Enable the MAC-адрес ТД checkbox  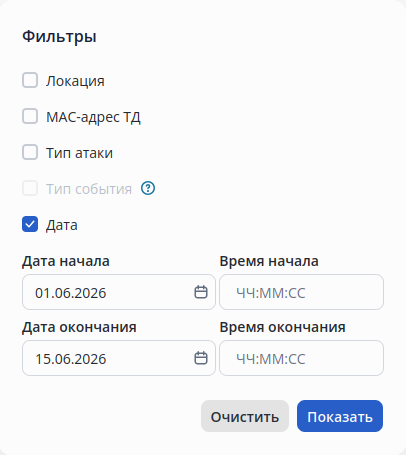30,116
